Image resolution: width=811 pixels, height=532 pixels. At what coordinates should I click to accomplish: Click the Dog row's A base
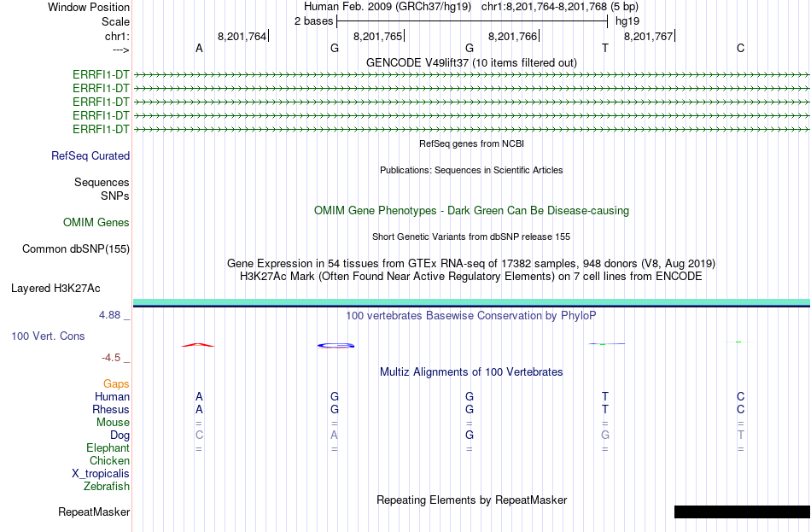coord(334,436)
